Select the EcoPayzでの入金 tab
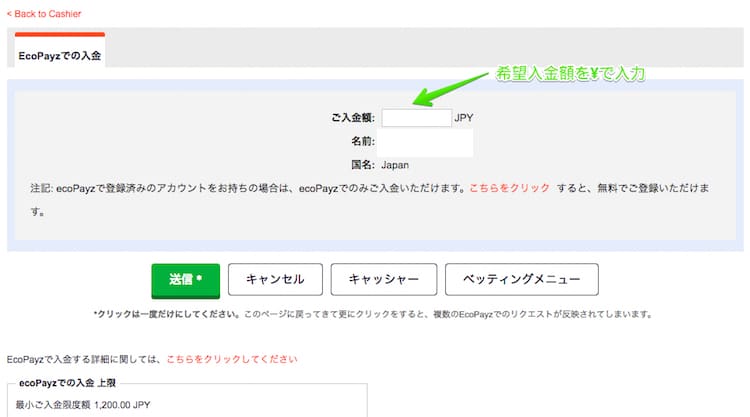Screen dimensions: 750x417 click(x=60, y=50)
